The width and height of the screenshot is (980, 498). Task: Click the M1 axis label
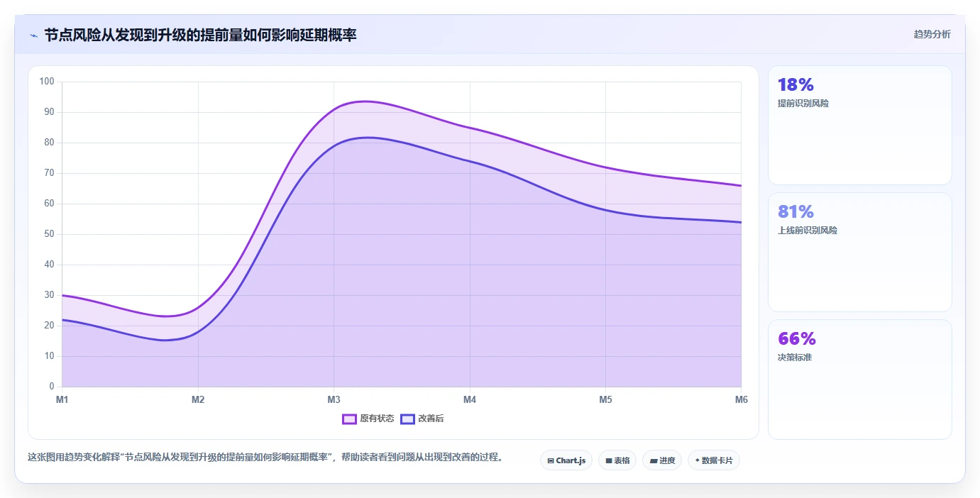(62, 400)
